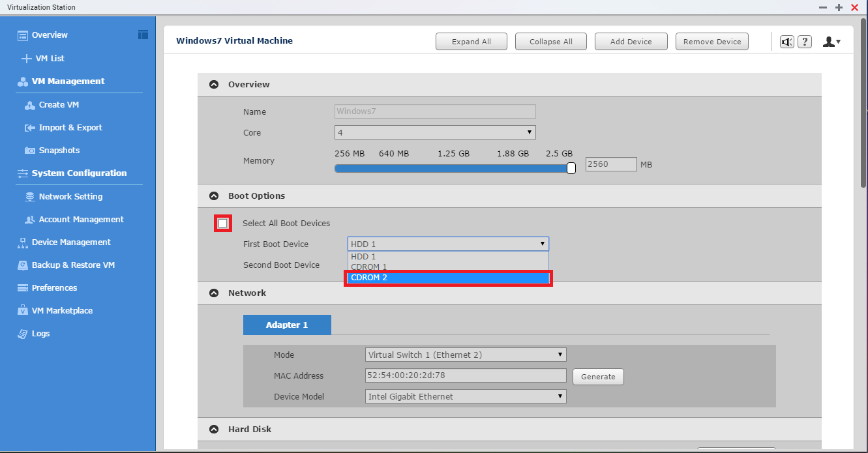Click the Backup & Restore VM icon
This screenshot has width=868, height=453.
pyautogui.click(x=22, y=265)
